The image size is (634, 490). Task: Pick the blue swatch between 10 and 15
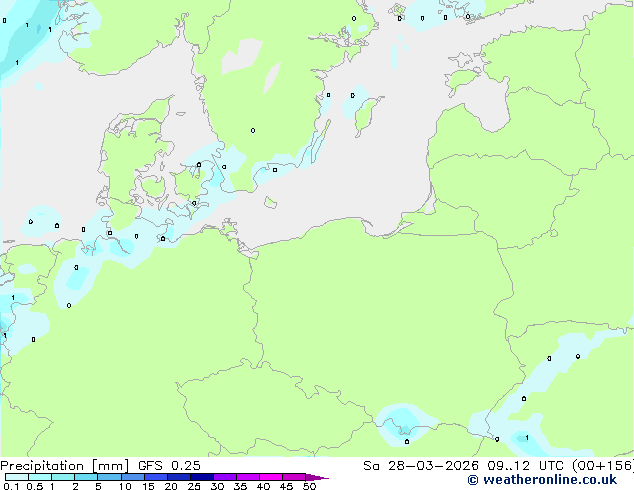pyautogui.click(x=132, y=477)
